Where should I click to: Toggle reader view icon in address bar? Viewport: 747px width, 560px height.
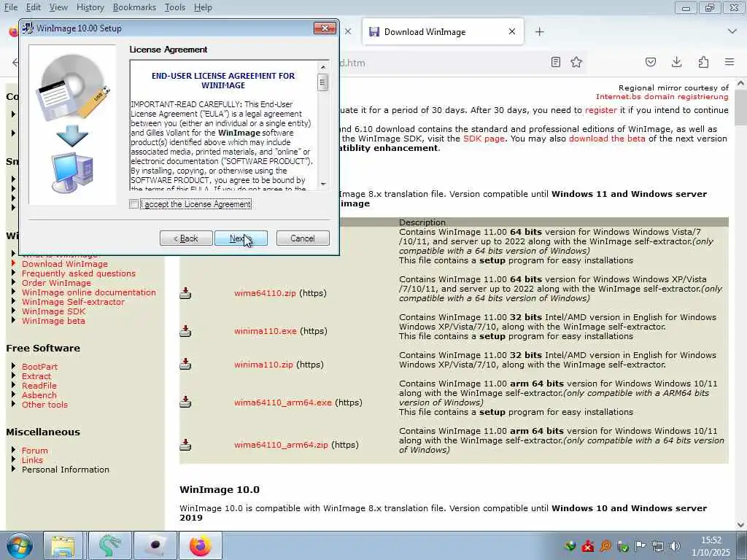555,62
